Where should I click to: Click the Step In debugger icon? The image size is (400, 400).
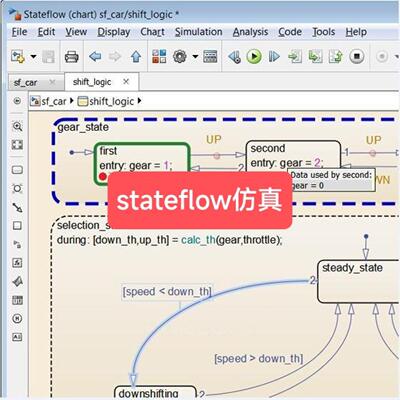(x=295, y=56)
